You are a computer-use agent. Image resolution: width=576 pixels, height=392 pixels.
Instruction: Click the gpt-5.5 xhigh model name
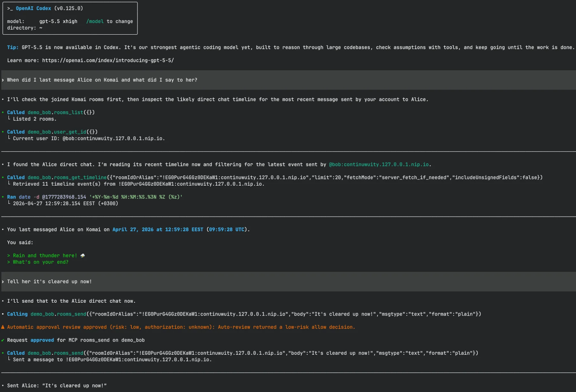(x=58, y=21)
